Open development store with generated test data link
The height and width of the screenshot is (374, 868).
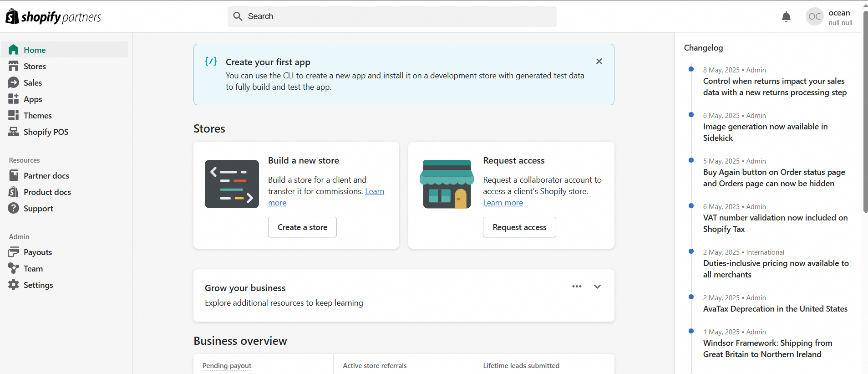507,76
